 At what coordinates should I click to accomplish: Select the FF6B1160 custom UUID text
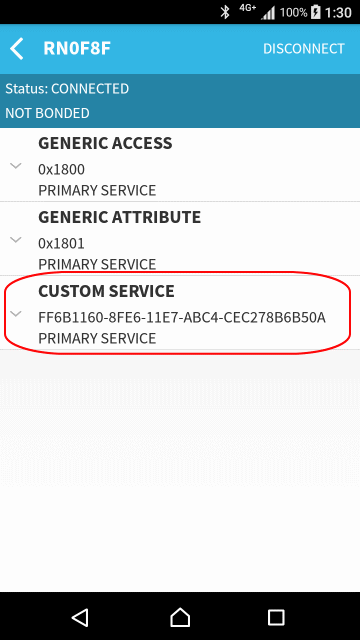tap(182, 317)
